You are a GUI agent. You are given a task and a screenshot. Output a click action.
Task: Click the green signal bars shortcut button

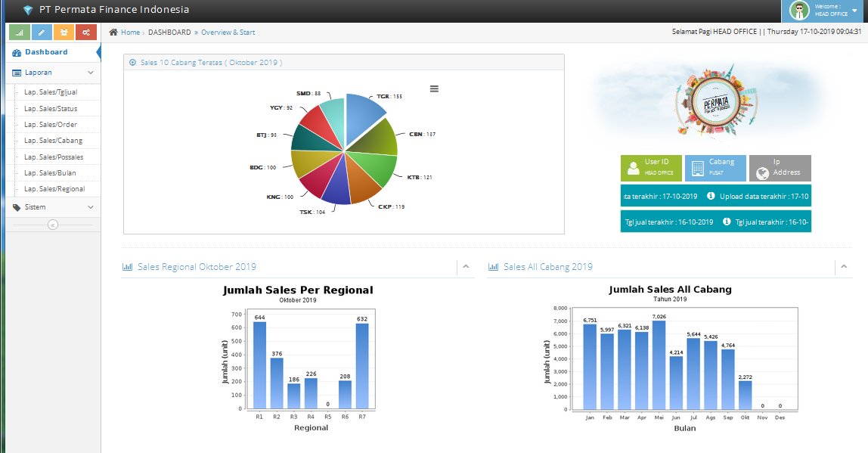click(18, 33)
